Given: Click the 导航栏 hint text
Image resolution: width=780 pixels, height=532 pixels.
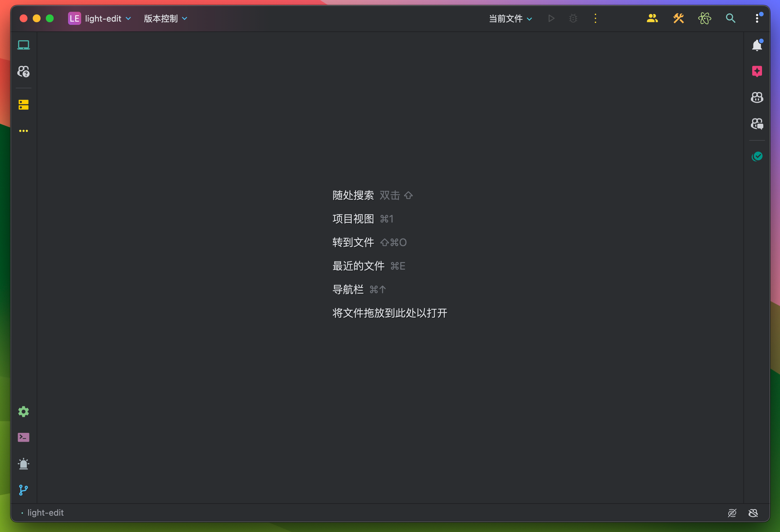Looking at the screenshot, I should 348,289.
